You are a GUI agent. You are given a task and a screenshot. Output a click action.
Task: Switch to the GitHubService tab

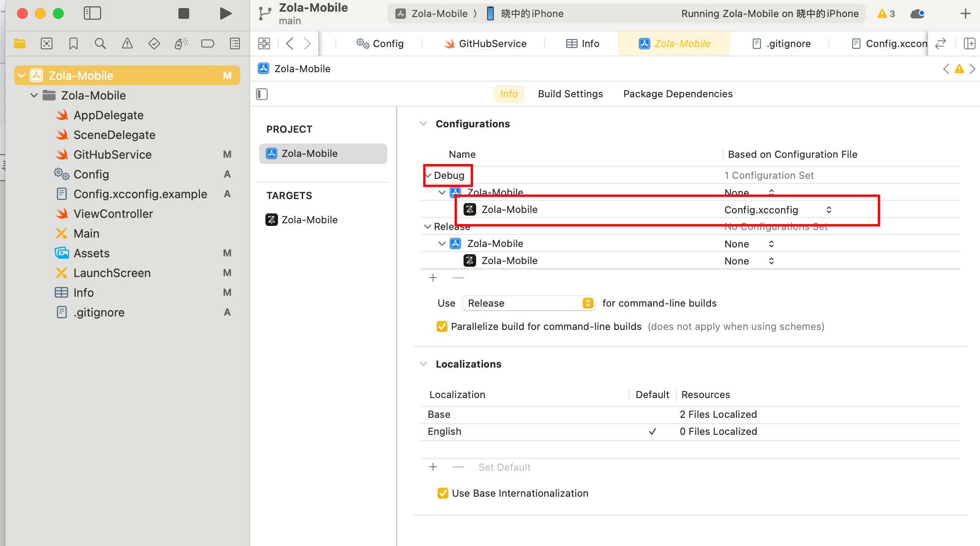pyautogui.click(x=485, y=43)
